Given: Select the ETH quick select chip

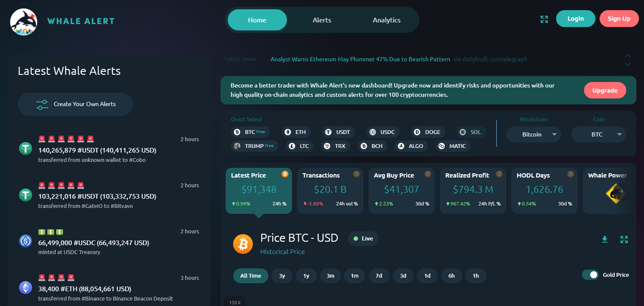Looking at the screenshot, I should pyautogui.click(x=295, y=132).
